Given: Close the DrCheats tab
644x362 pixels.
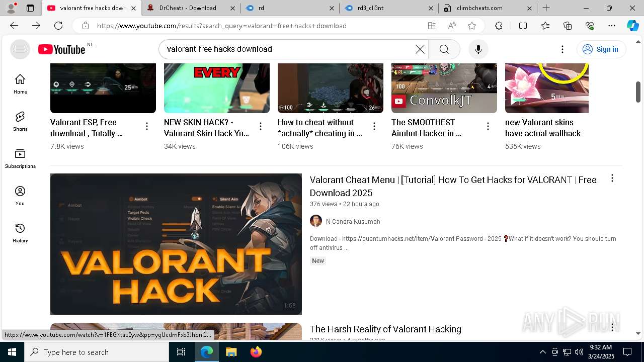Looking at the screenshot, I should pyautogui.click(x=232, y=8).
